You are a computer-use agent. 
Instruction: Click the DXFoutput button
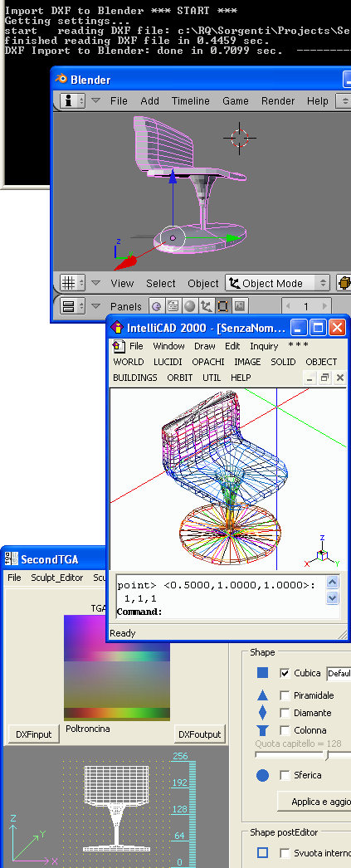[x=199, y=734]
